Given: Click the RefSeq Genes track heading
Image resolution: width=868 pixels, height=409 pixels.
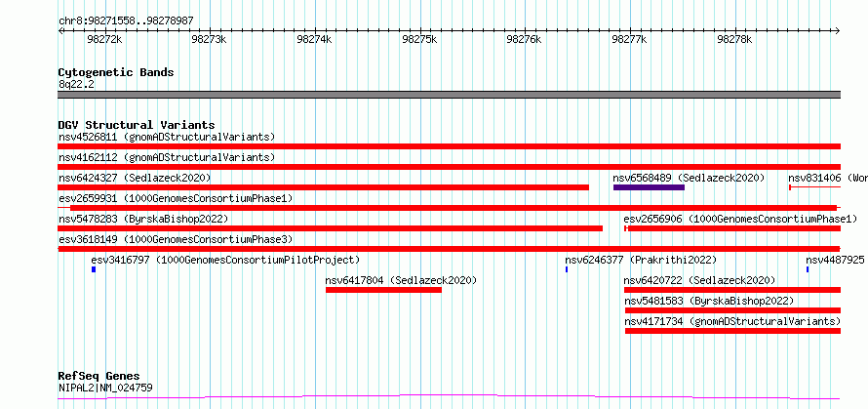Looking at the screenshot, I should (x=99, y=376).
